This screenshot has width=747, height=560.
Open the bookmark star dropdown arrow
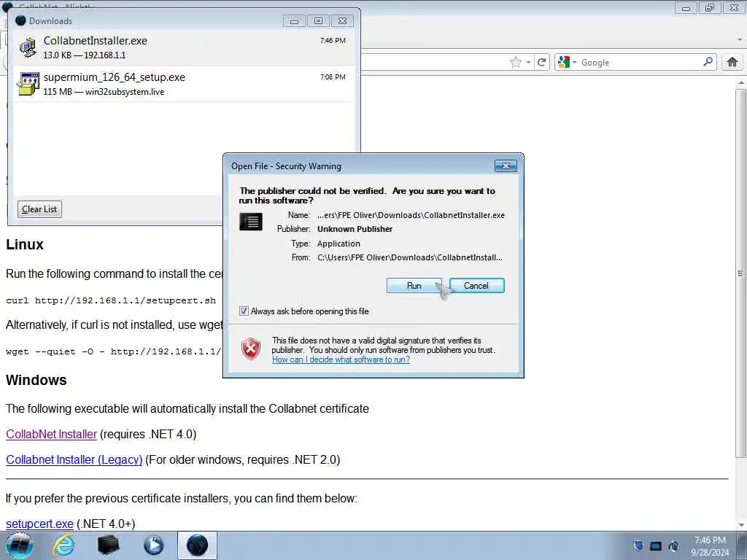coord(528,63)
